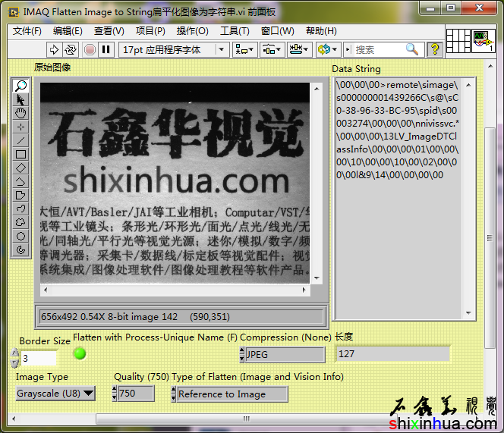Decrement Border Size value
This screenshot has width=504, height=433.
pos(14,363)
